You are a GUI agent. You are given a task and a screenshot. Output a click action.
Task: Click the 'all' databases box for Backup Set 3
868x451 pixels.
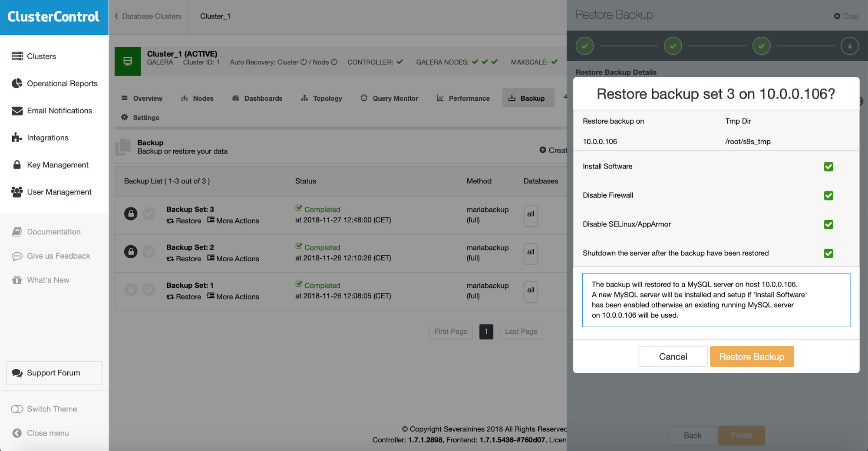[531, 216]
